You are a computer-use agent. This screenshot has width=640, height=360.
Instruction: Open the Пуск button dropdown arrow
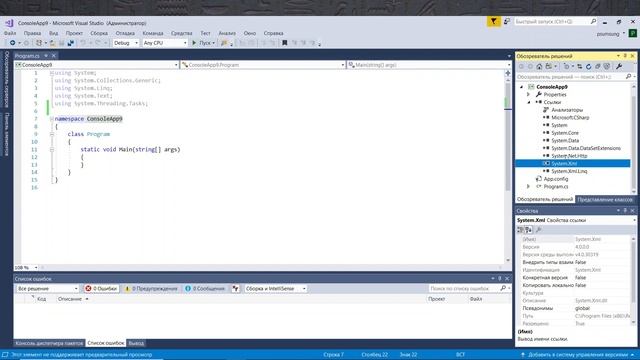(x=213, y=43)
